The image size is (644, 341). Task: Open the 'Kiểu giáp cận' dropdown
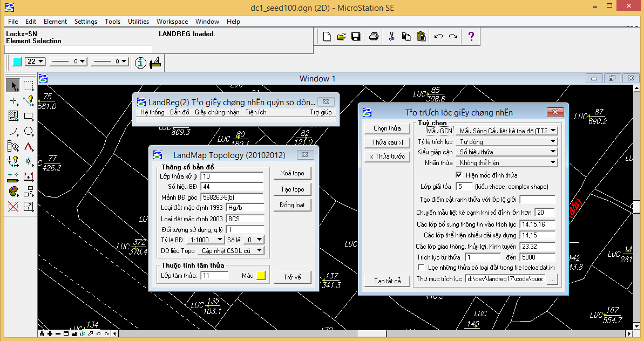click(x=507, y=152)
